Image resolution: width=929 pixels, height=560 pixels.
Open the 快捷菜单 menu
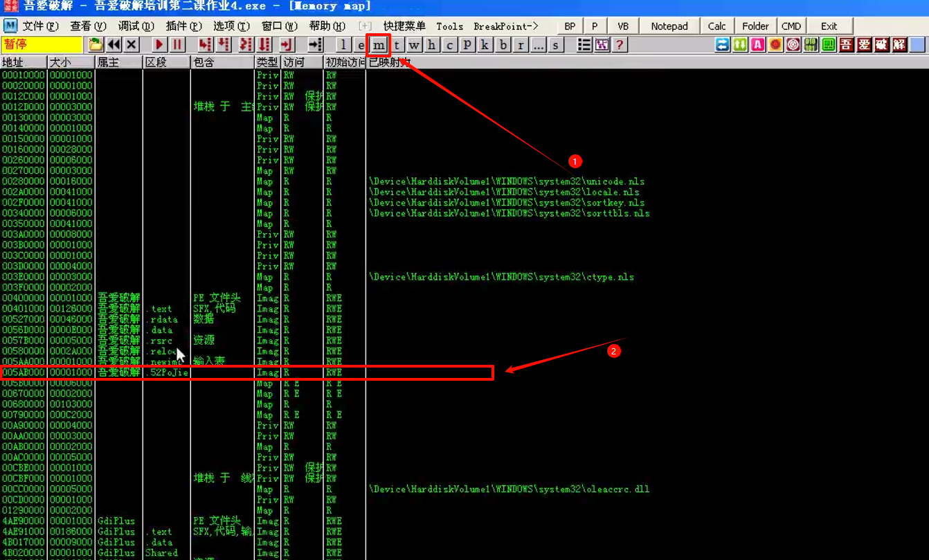404,26
